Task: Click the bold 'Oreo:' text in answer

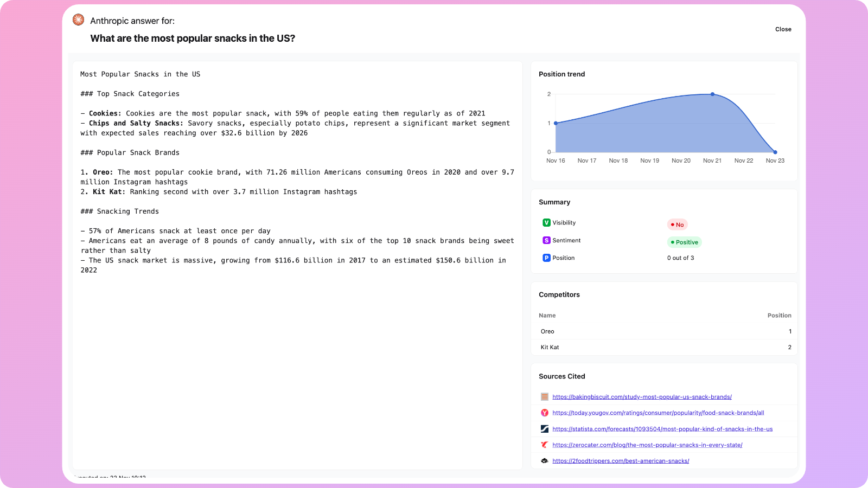Action: pos(103,172)
